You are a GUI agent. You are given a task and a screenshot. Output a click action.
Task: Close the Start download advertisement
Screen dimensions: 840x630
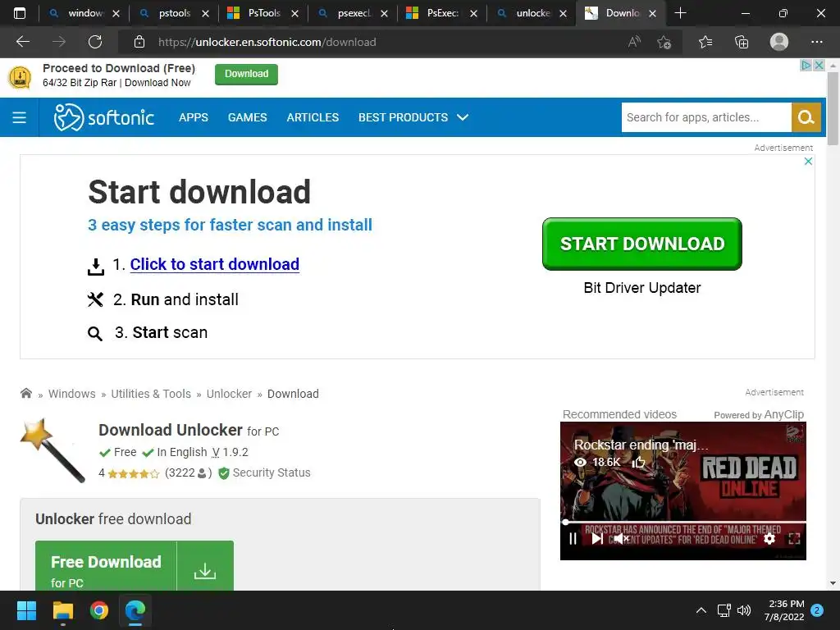tap(808, 162)
